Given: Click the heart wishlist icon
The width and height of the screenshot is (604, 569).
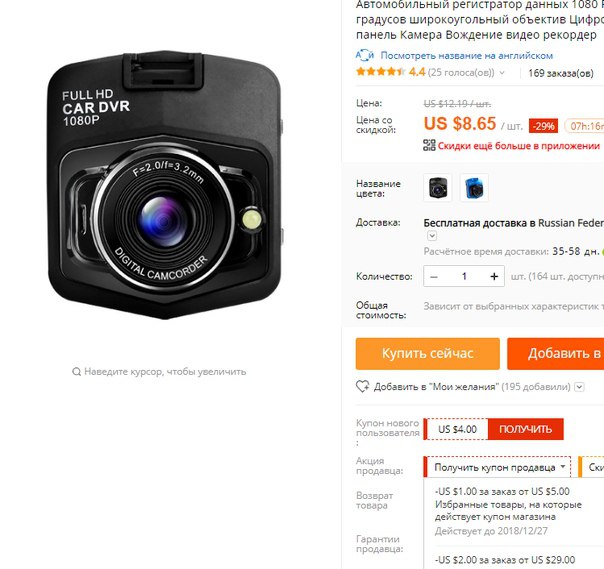Looking at the screenshot, I should (362, 386).
